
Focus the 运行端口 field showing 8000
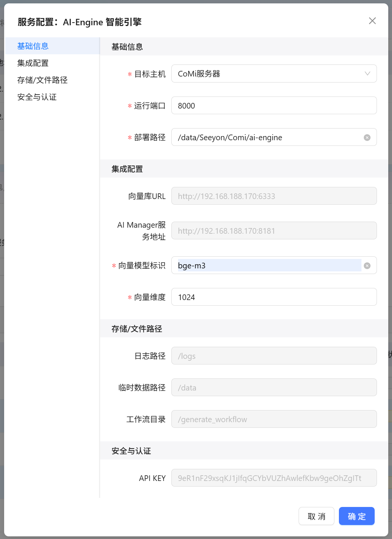click(274, 106)
